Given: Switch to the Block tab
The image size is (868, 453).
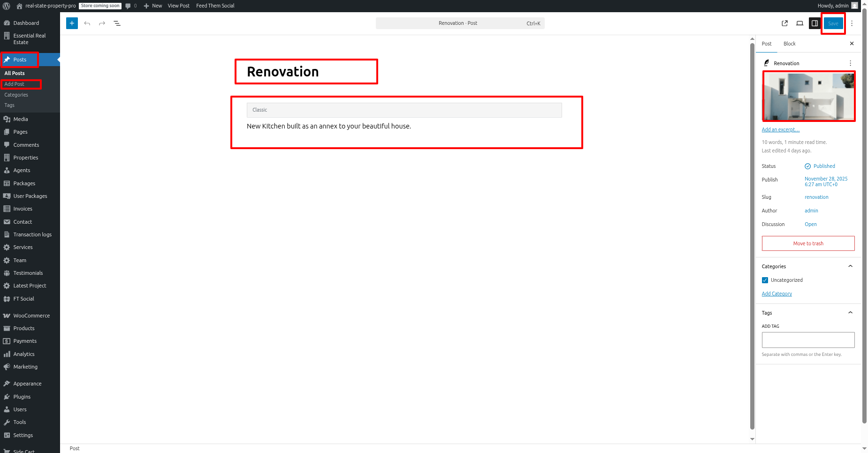Looking at the screenshot, I should [789, 44].
